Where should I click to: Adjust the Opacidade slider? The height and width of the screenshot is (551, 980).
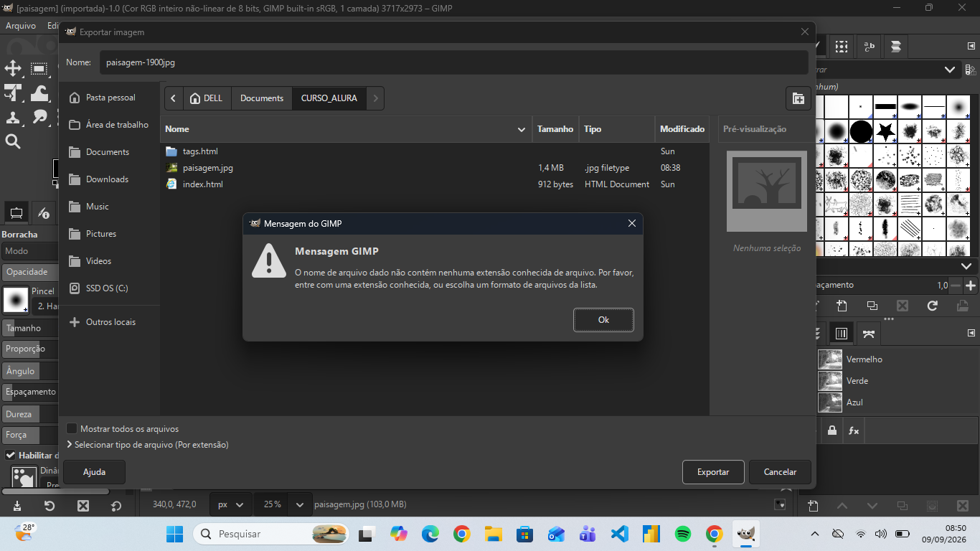[30, 272]
